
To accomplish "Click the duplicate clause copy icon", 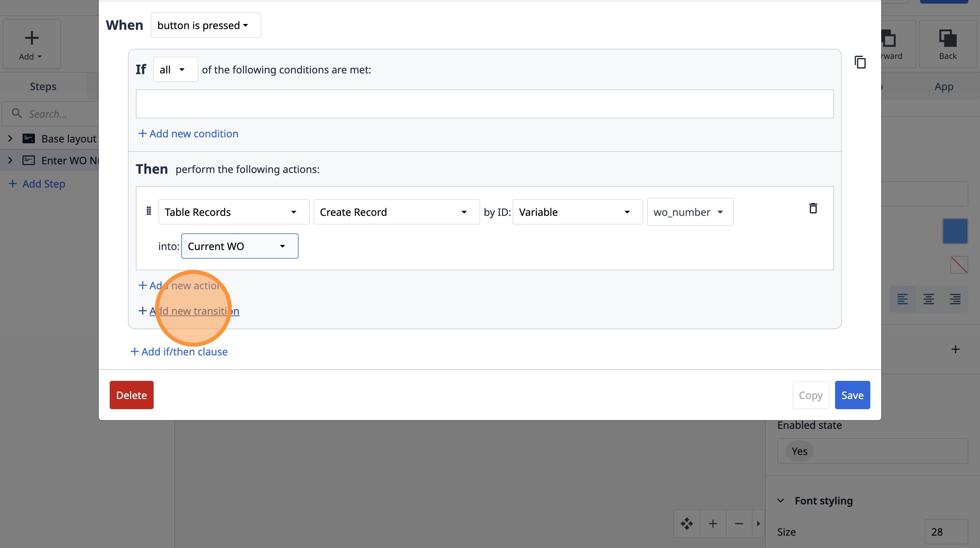I will [860, 62].
